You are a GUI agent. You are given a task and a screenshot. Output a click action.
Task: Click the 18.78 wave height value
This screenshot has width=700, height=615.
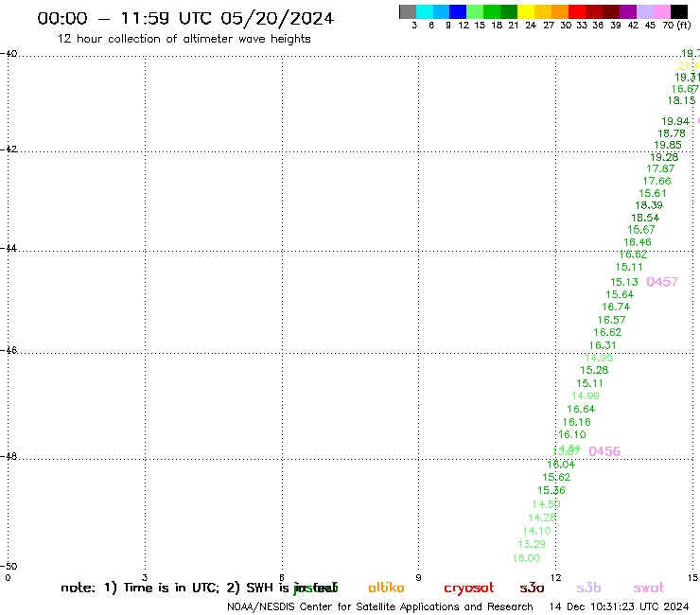671,133
